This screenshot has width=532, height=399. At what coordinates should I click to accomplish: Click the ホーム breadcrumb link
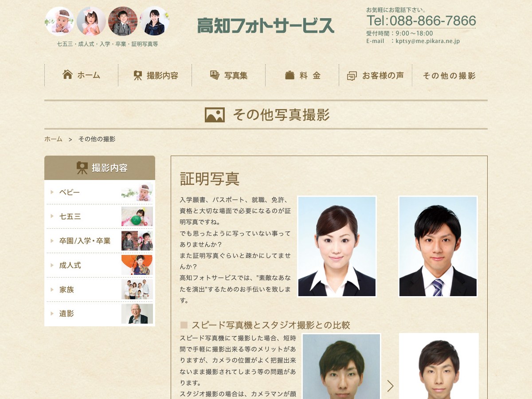point(53,139)
